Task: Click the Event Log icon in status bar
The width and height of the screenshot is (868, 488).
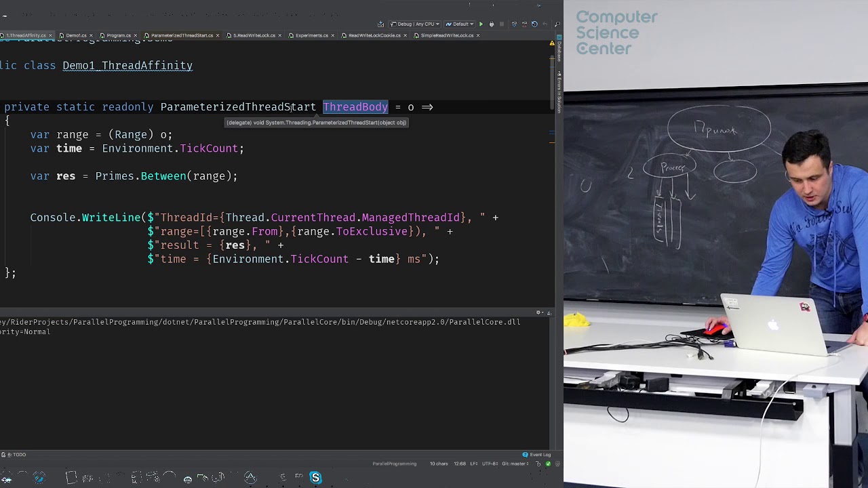Action: click(526, 454)
